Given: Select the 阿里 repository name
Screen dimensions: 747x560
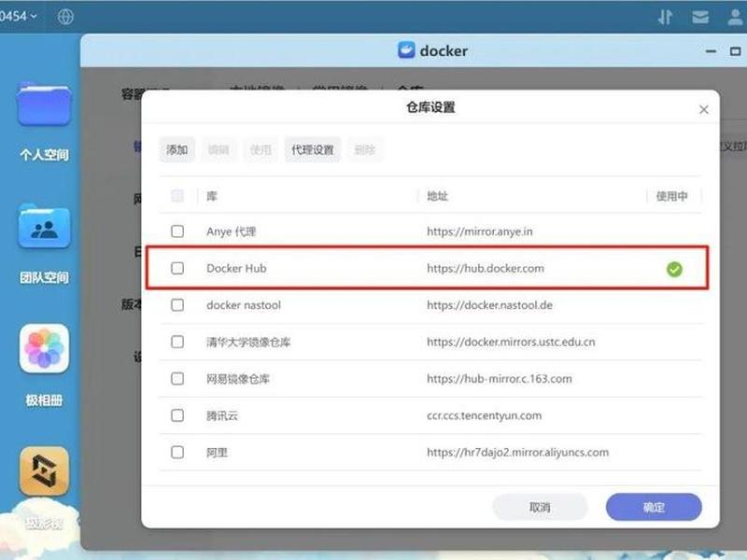Looking at the screenshot, I should (x=217, y=452).
